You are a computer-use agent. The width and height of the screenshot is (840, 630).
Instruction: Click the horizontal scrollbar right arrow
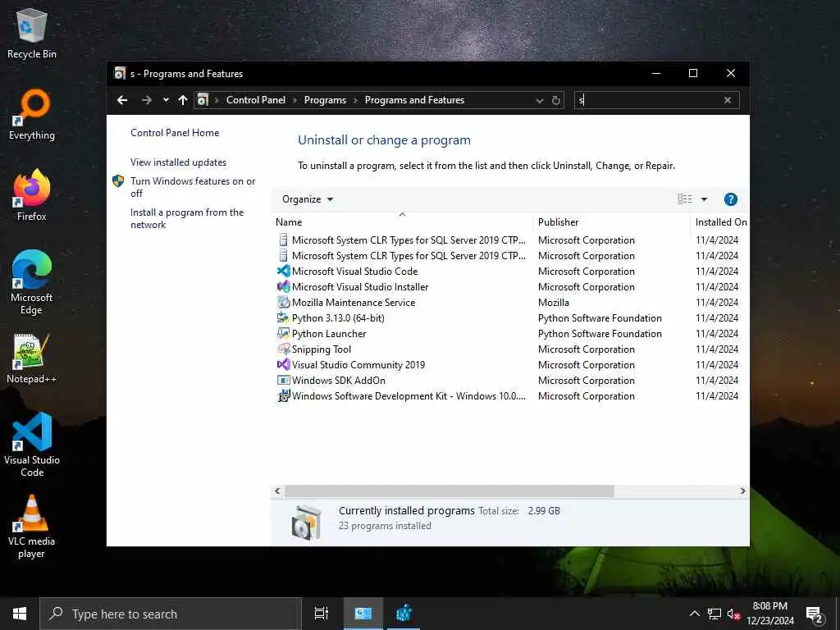pyautogui.click(x=742, y=491)
